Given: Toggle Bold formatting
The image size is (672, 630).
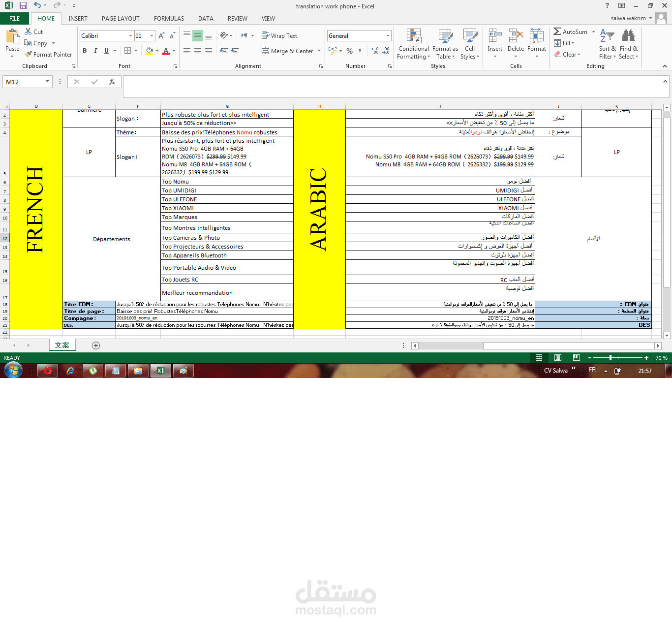Looking at the screenshot, I should [x=85, y=51].
